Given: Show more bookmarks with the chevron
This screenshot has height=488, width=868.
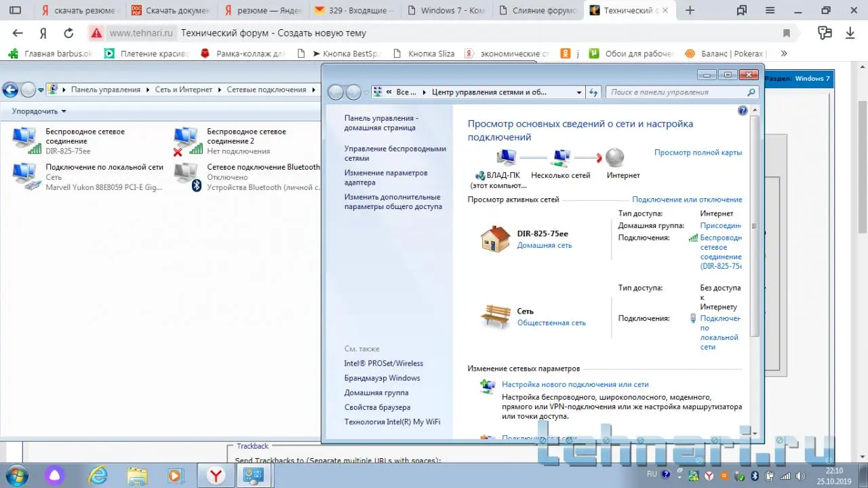Looking at the screenshot, I should pyautogui.click(x=784, y=53).
